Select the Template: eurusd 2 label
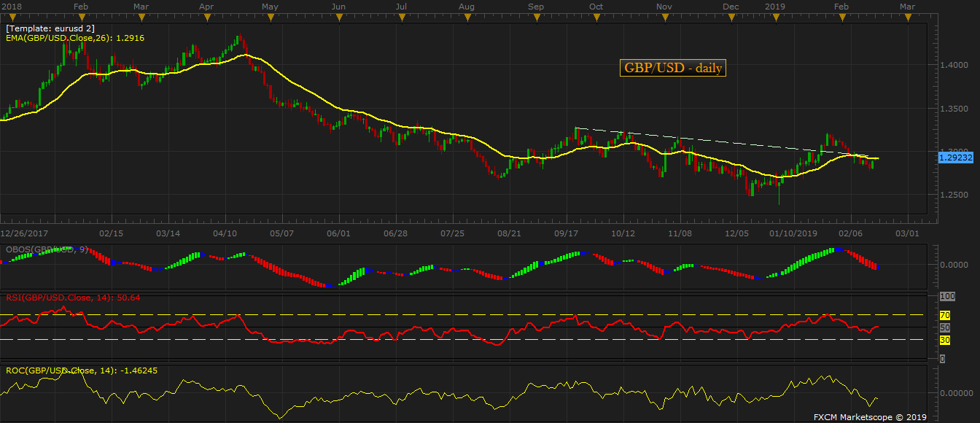Viewport: 980px width, 423px height. click(x=50, y=28)
